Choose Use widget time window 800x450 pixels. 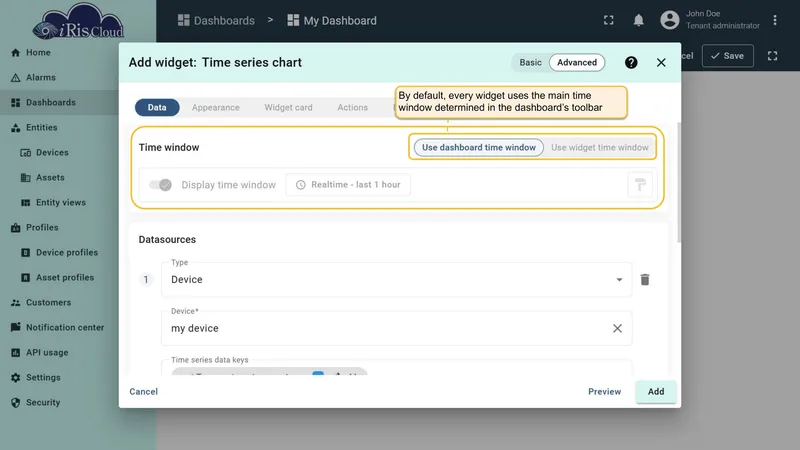coord(599,147)
